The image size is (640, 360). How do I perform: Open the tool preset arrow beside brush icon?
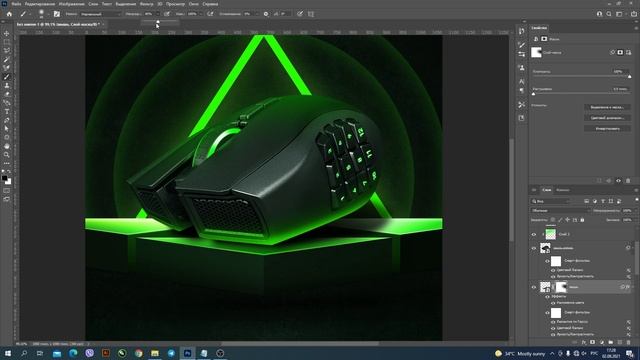(30, 14)
